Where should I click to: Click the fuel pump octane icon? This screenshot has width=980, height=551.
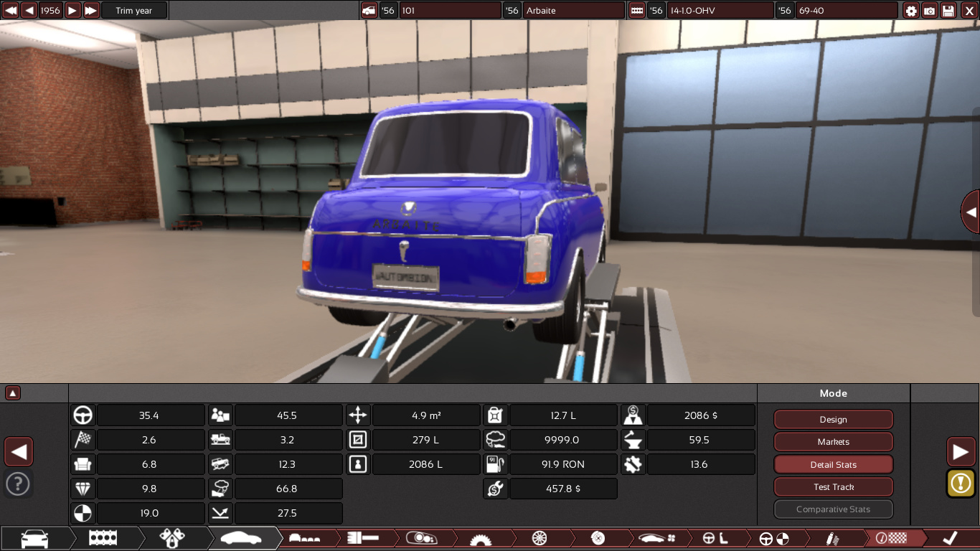coord(496,464)
